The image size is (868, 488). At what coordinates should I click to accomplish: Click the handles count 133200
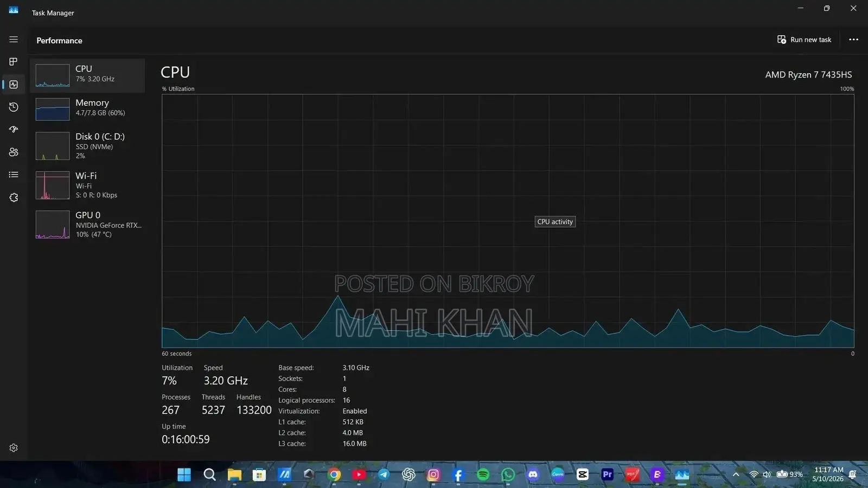tap(254, 410)
